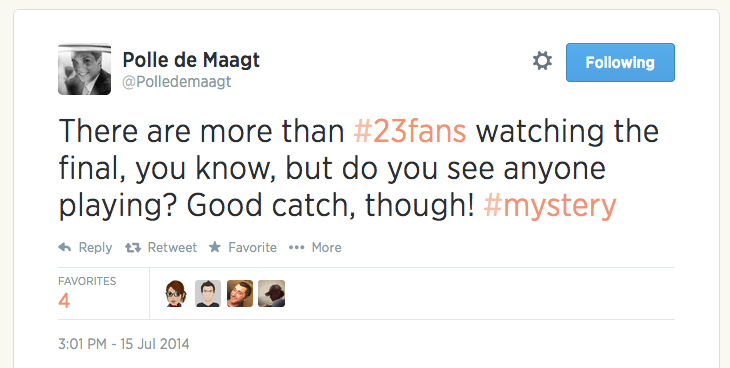Open the @Polledemaagt handle
The image size is (730, 368).
(176, 82)
